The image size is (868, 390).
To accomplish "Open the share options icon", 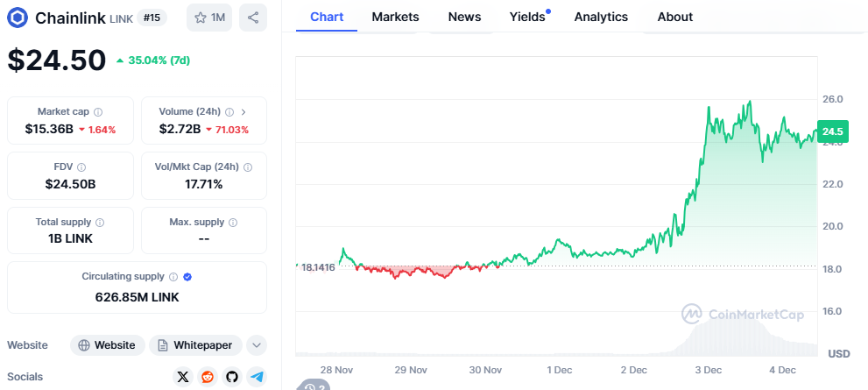I will tap(253, 18).
